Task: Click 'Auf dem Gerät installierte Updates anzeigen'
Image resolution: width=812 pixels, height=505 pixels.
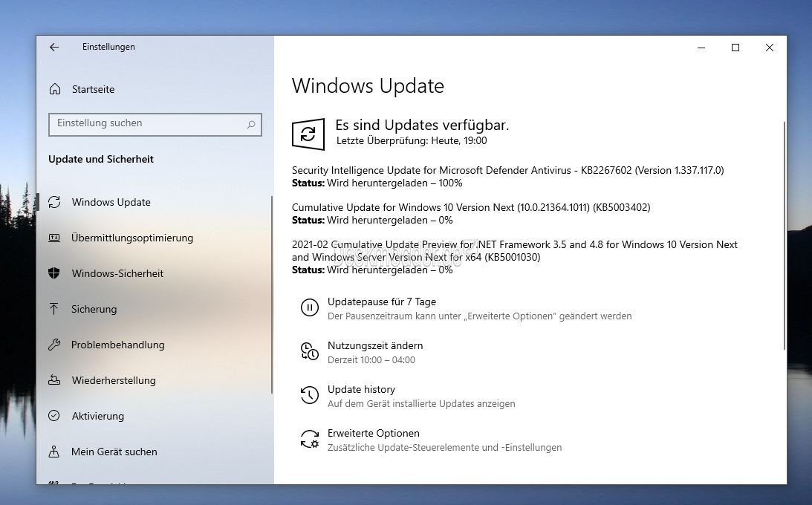Action: (x=421, y=403)
